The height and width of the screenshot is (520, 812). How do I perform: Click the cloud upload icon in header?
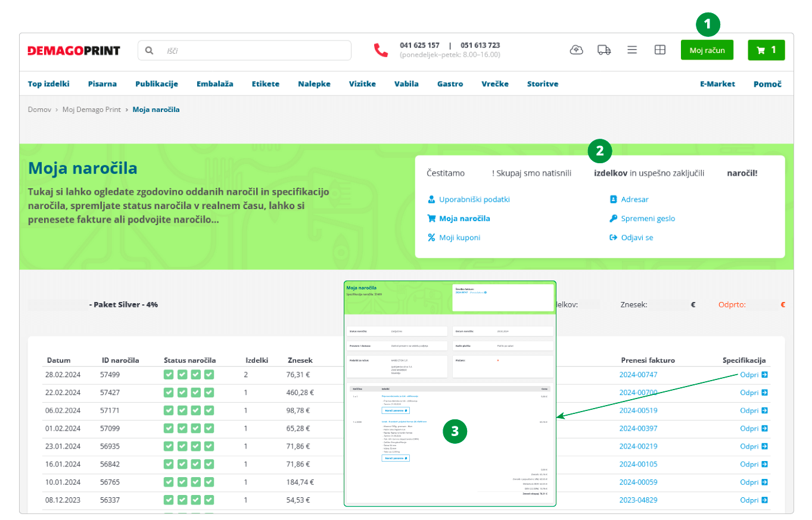click(x=576, y=50)
